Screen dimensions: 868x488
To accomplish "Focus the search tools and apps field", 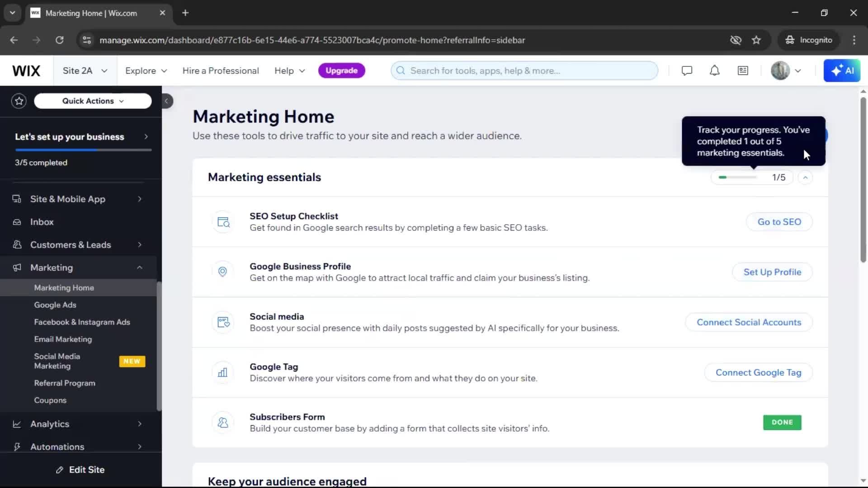I will click(524, 71).
